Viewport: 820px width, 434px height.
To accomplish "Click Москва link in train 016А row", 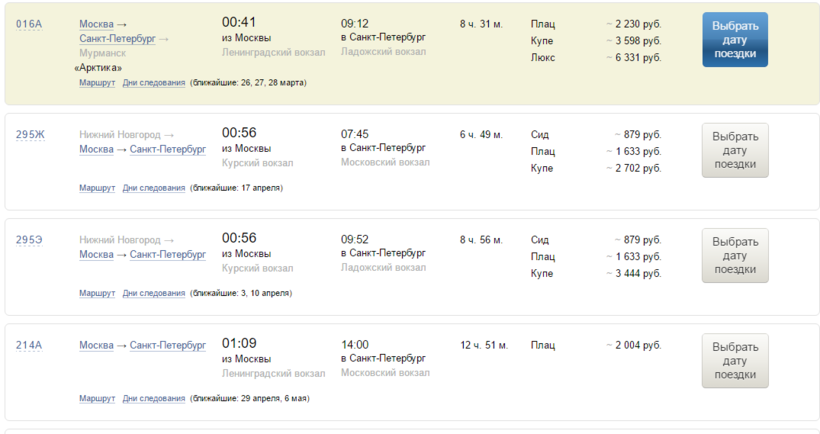I will point(96,24).
